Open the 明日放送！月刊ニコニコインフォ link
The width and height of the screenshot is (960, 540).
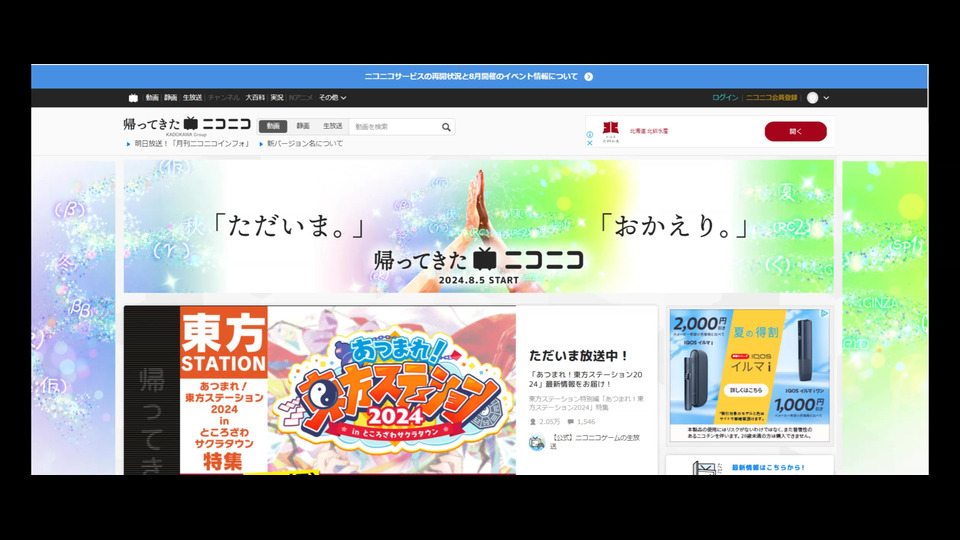192,144
